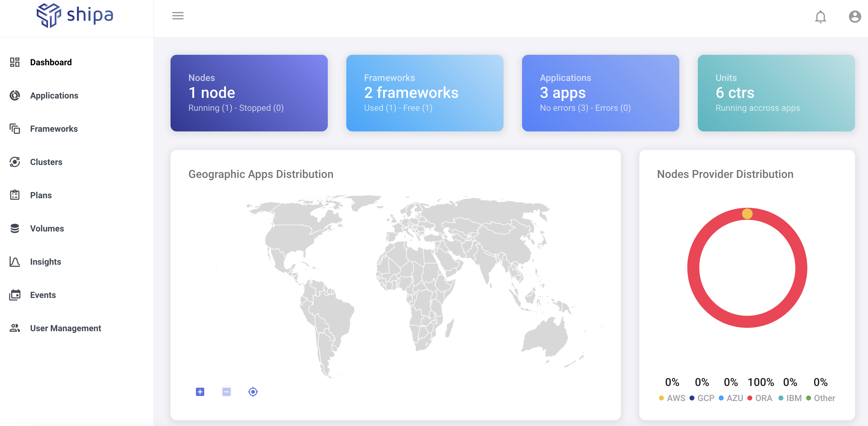The height and width of the screenshot is (426, 868).
Task: Open User Management section
Action: (65, 328)
